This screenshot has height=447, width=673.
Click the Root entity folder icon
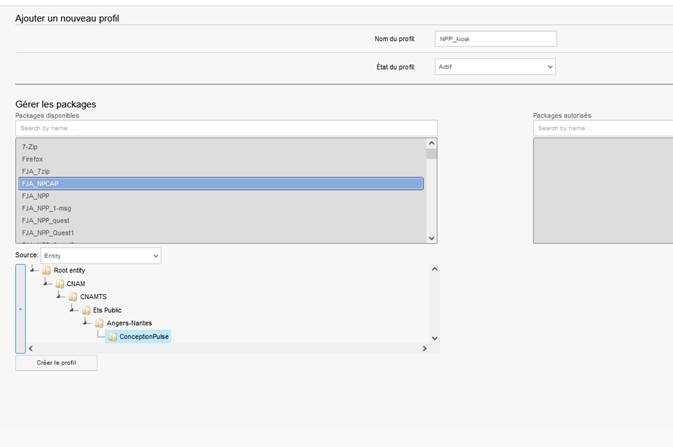pyautogui.click(x=46, y=270)
